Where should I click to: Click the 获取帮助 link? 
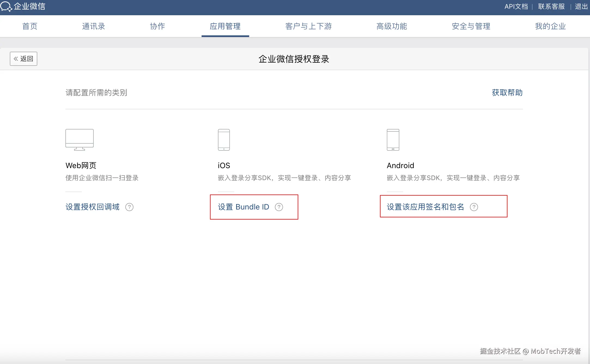click(x=507, y=92)
